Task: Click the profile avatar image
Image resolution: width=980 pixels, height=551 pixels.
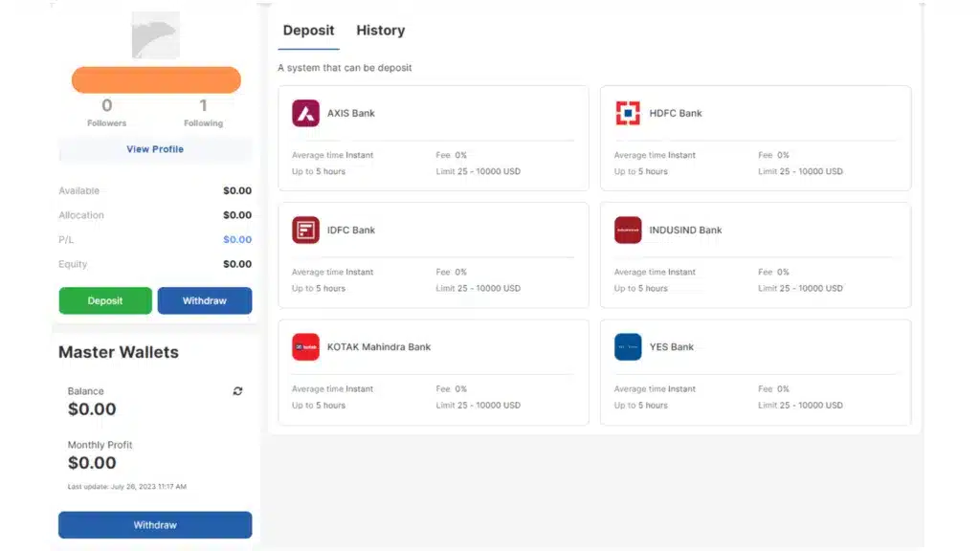Action: click(156, 35)
